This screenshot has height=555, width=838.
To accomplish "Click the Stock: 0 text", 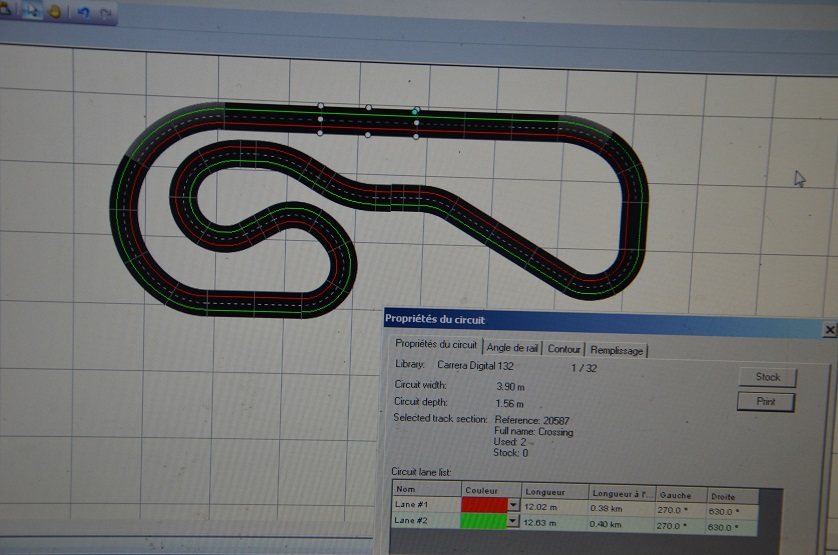I will coord(510,453).
